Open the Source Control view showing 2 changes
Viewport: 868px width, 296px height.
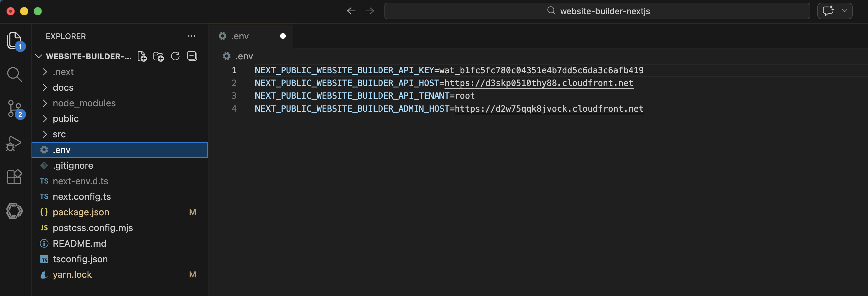[14, 108]
